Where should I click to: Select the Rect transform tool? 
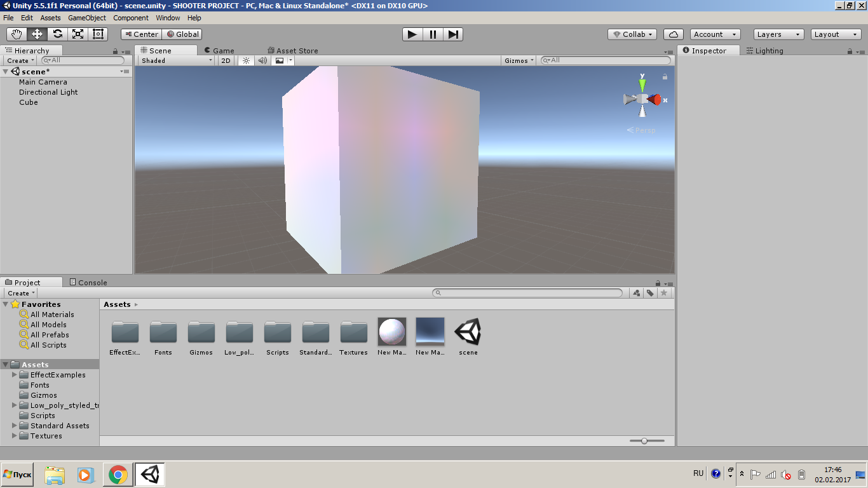tap(98, 34)
